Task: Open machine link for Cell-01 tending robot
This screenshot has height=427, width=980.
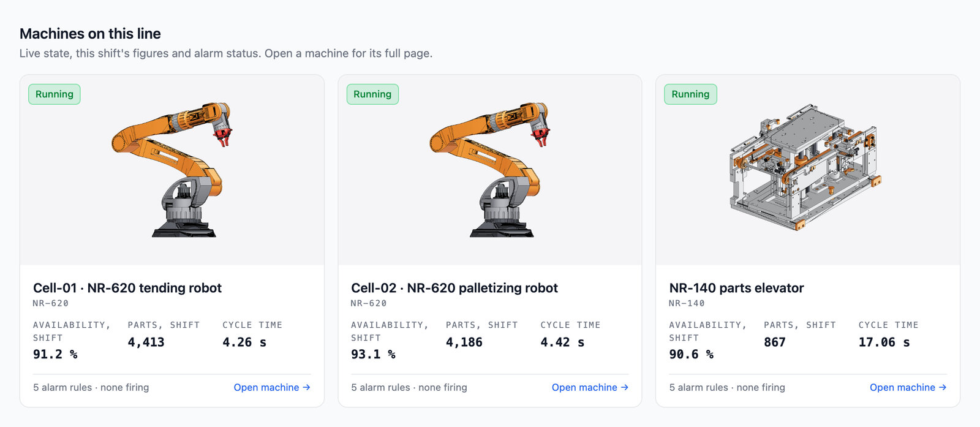Action: (272, 387)
